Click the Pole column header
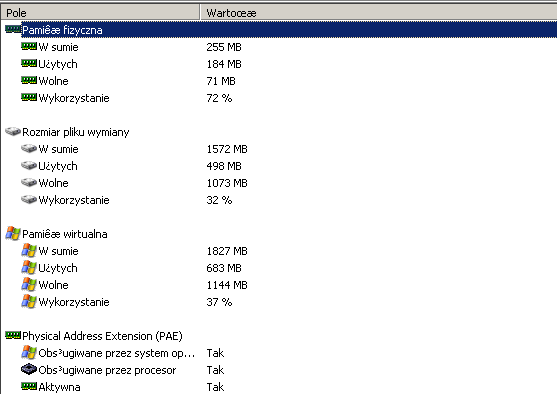This screenshot has width=557, height=394. tap(100, 13)
